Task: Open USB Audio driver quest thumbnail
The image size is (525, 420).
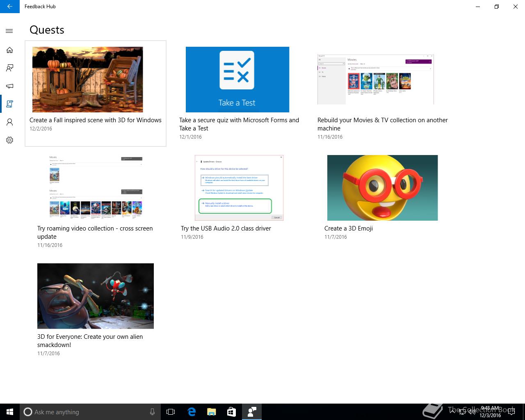Action: tap(239, 188)
